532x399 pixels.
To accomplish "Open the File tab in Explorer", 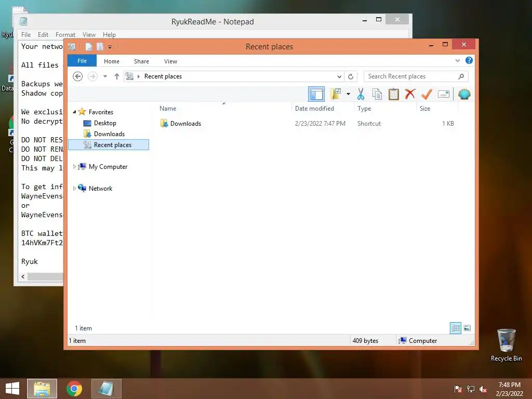I will pyautogui.click(x=82, y=61).
